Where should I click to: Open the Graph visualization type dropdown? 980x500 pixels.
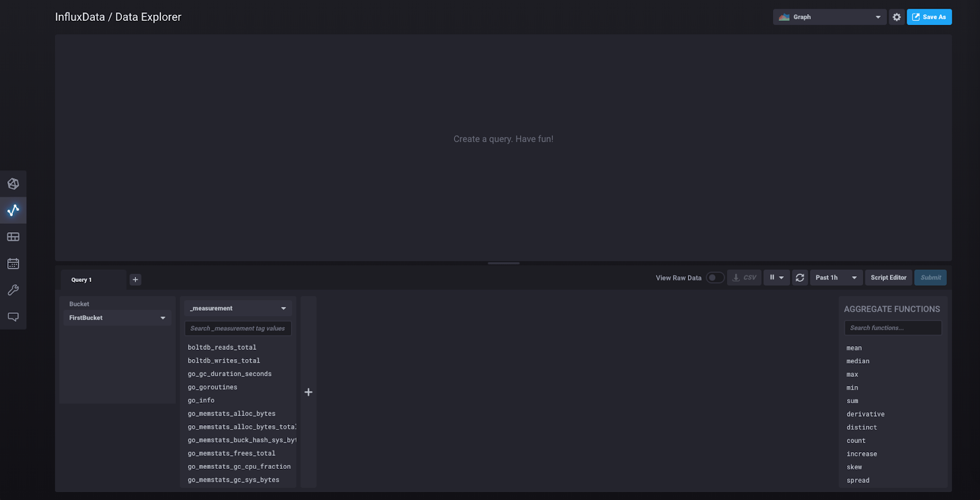[x=829, y=17]
